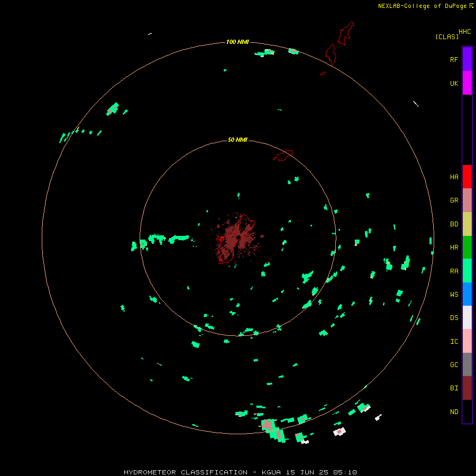Image resolution: width=476 pixels, height=476 pixels.
Task: Click the 100 NMI range ring label
Action: (237, 42)
